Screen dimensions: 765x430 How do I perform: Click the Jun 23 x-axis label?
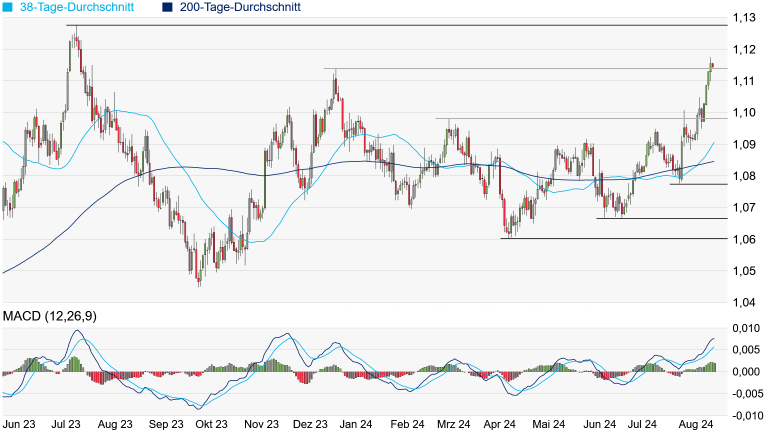point(22,424)
